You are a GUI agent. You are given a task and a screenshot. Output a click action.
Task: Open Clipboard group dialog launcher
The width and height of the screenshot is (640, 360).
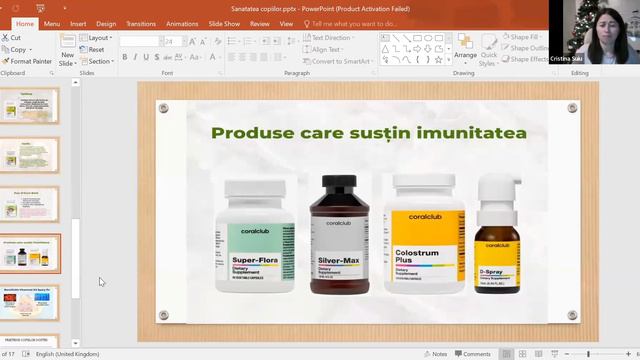point(52,73)
